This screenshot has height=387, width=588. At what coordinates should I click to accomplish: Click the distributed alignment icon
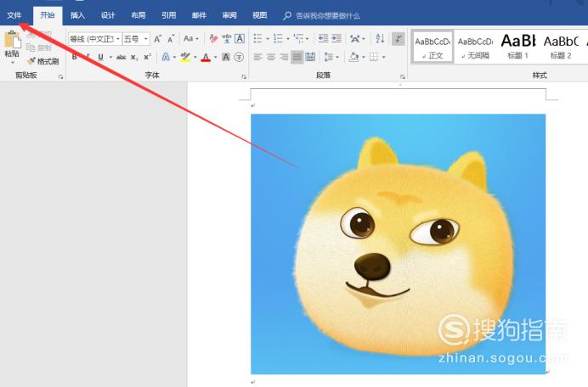[x=310, y=57]
